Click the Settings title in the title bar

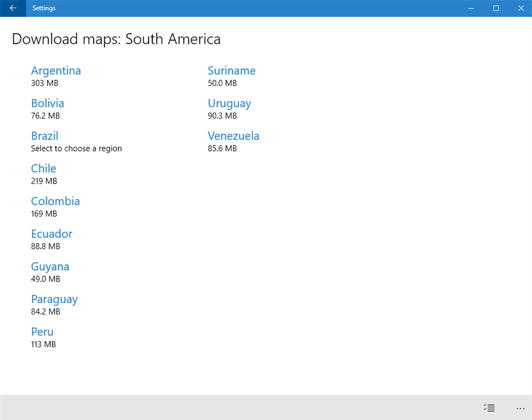point(44,8)
